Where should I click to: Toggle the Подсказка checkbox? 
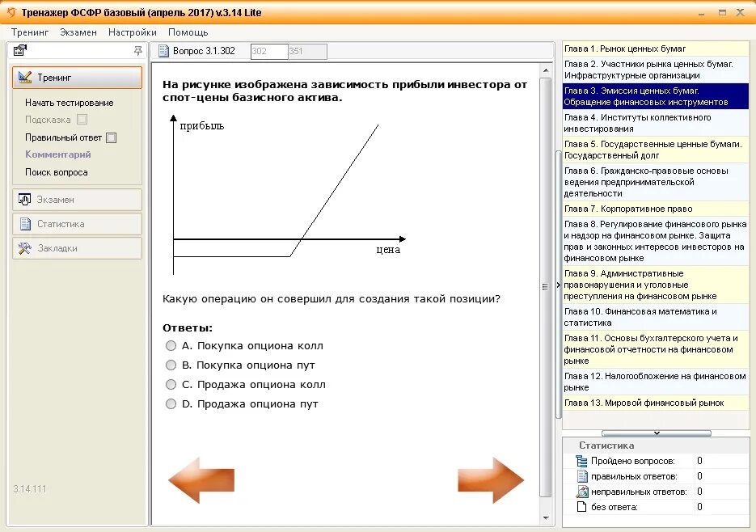click(82, 119)
